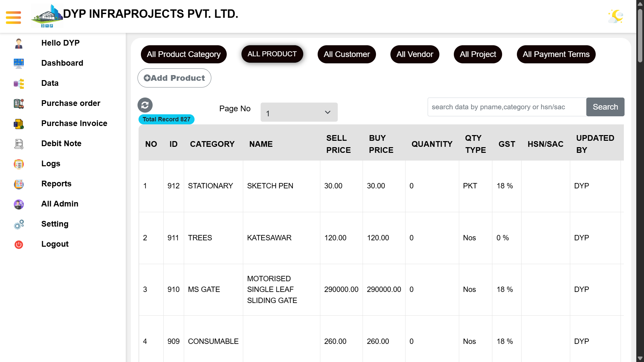644x362 pixels.
Task: Click the refresh records icon
Action: click(x=145, y=105)
